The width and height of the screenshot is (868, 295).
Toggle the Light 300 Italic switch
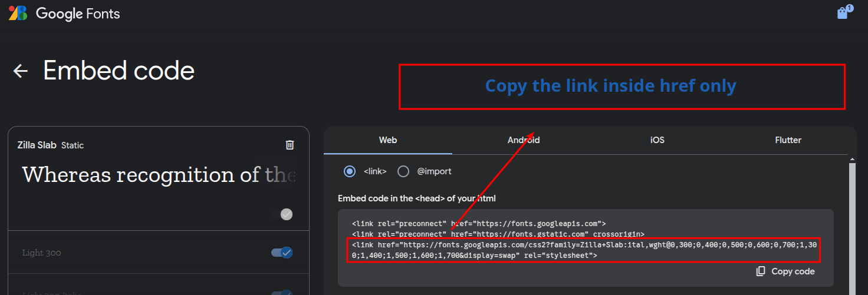click(282, 292)
